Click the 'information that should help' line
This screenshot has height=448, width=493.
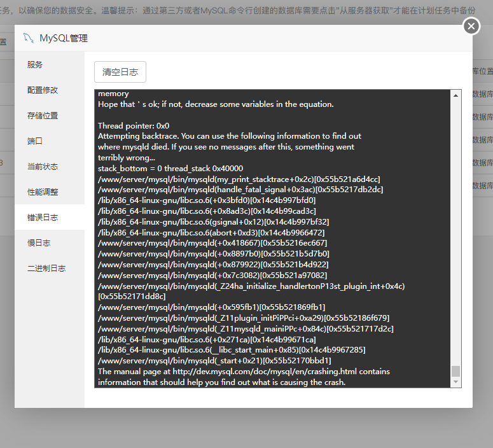pyautogui.click(x=221, y=382)
